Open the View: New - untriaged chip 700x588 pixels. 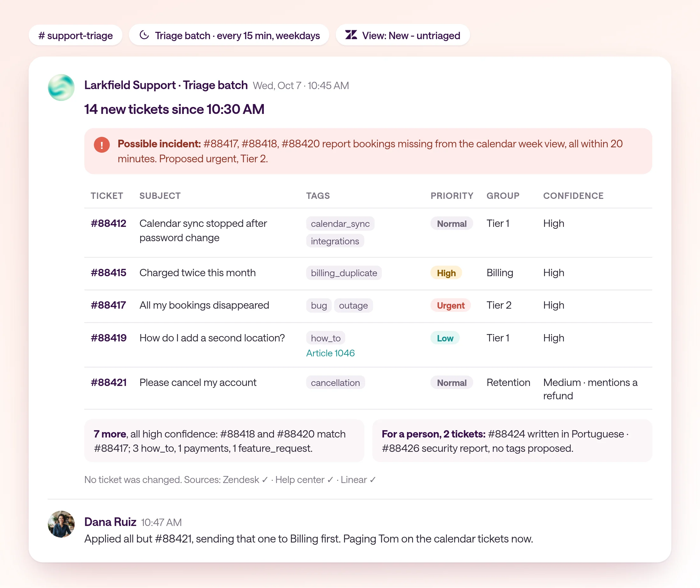point(403,35)
